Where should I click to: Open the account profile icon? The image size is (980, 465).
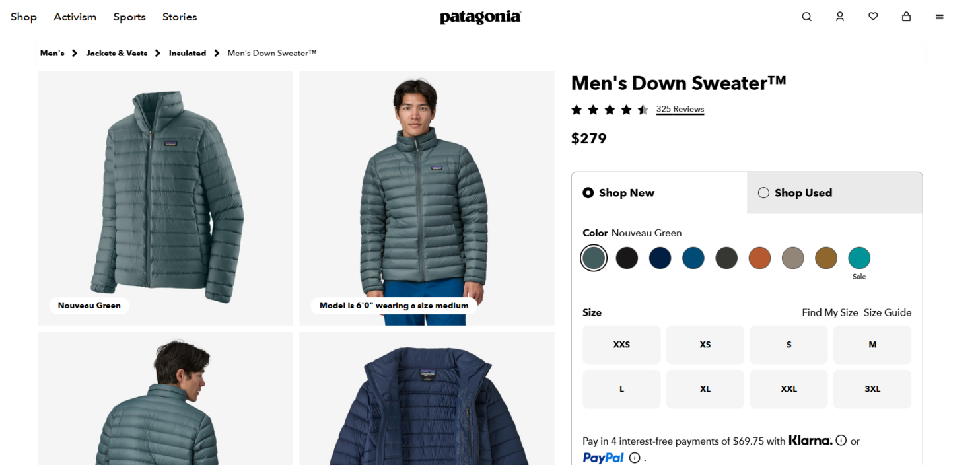[x=840, y=17]
